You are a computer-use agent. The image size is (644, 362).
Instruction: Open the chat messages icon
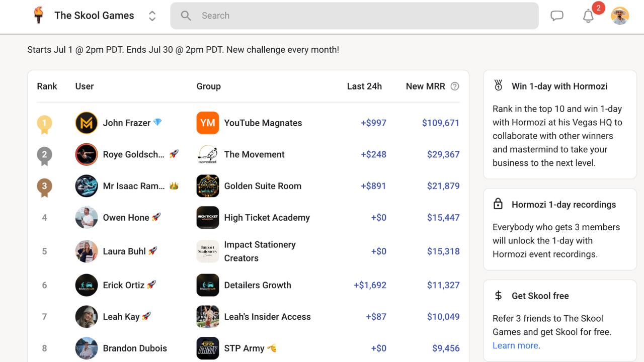coord(557,16)
